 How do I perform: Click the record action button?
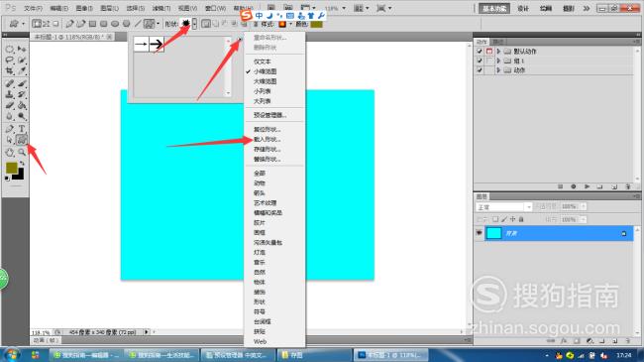(574, 186)
